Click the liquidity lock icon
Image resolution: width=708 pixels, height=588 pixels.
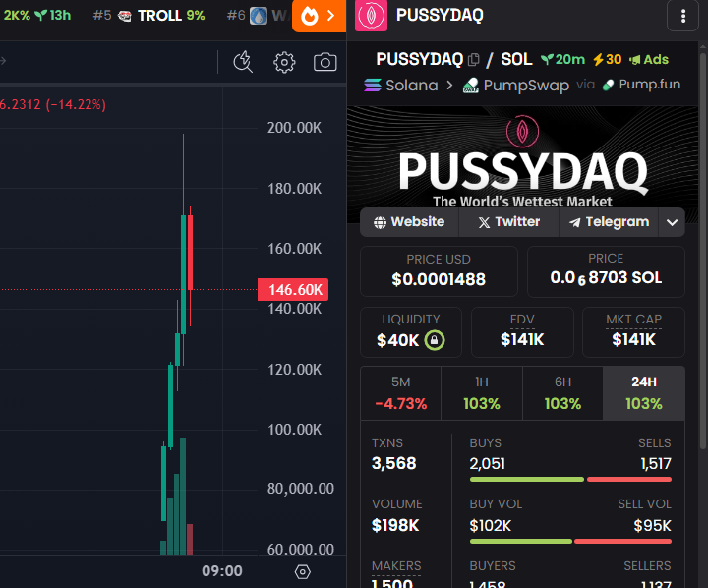(434, 340)
